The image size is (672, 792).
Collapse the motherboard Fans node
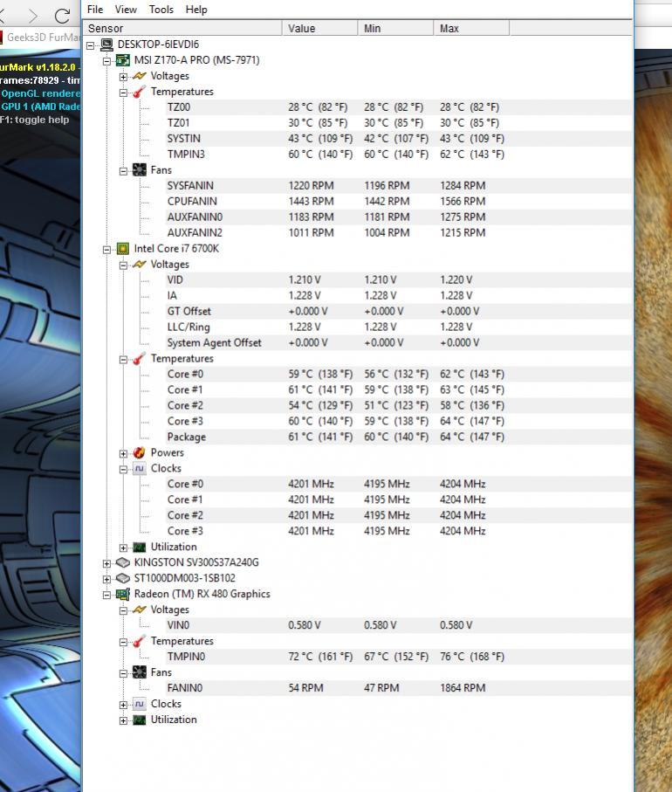(x=123, y=171)
